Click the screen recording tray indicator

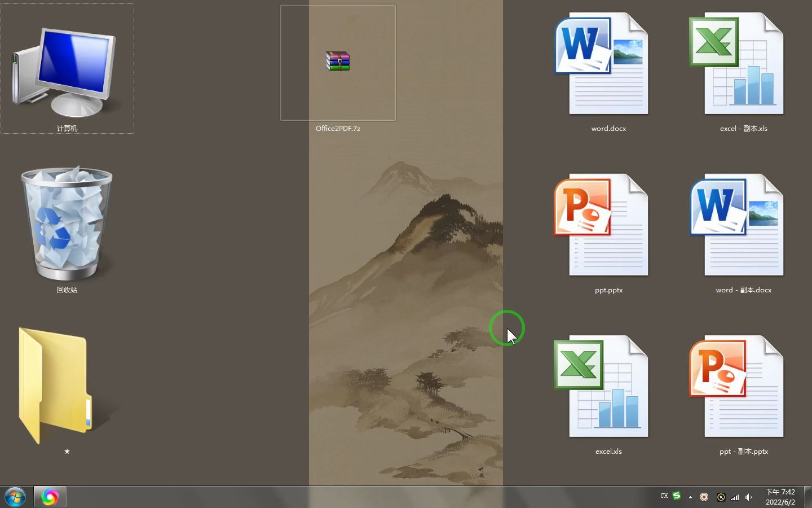(704, 497)
